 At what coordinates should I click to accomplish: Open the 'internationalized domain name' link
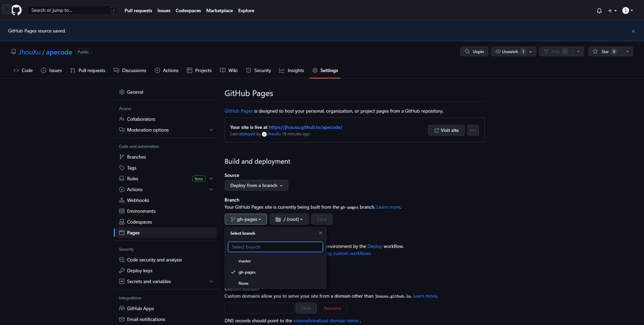point(326,321)
